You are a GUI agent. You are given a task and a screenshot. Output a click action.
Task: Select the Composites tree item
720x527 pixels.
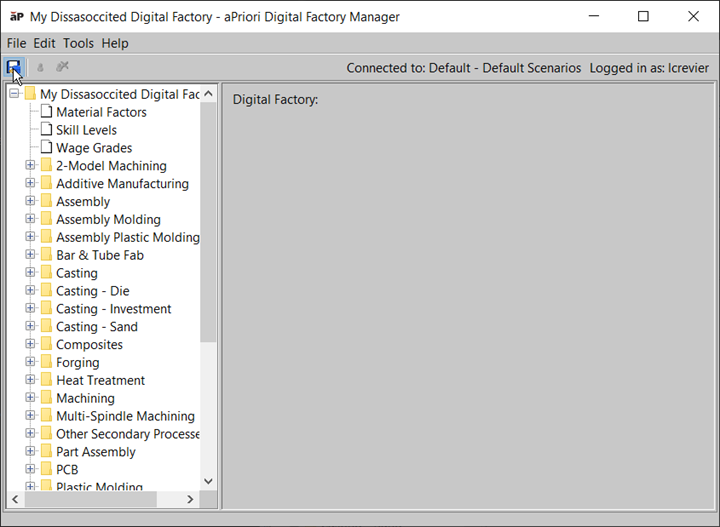[x=89, y=345]
